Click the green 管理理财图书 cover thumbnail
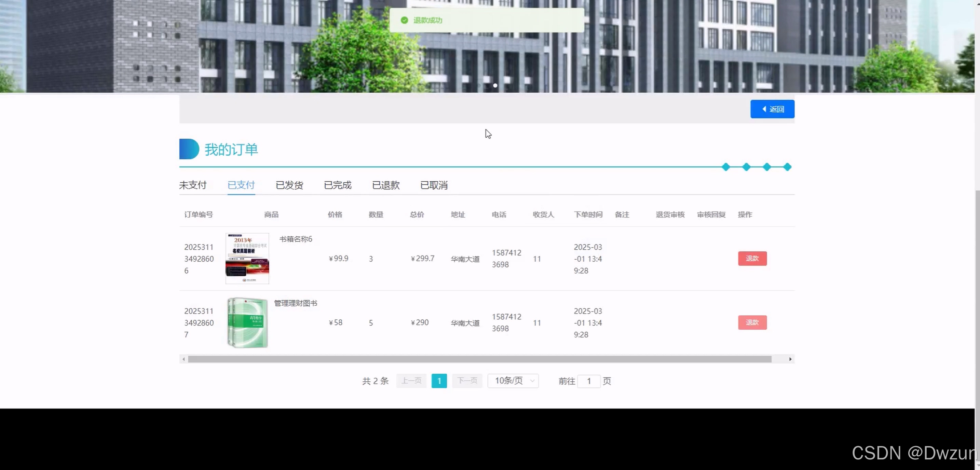Viewport: 980px width, 470px height. (x=247, y=322)
